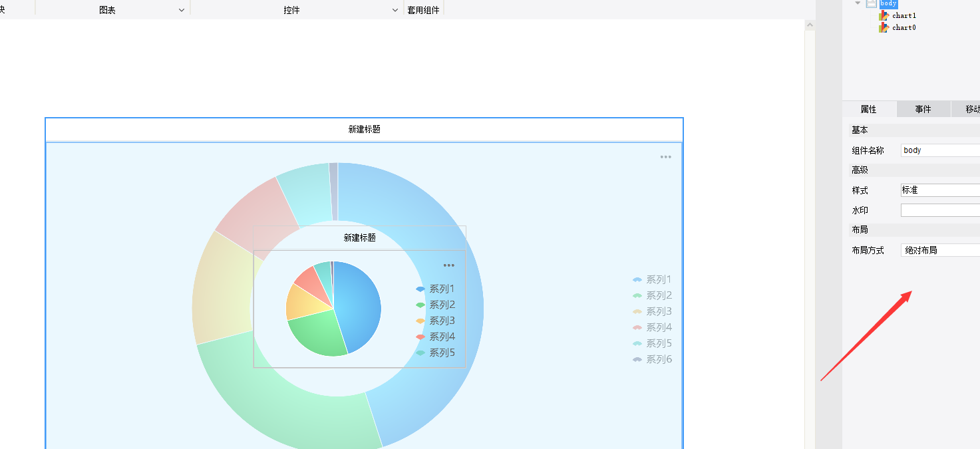This screenshot has width=980, height=449.
Task: Select chart1 in the component tree
Action: (x=904, y=15)
